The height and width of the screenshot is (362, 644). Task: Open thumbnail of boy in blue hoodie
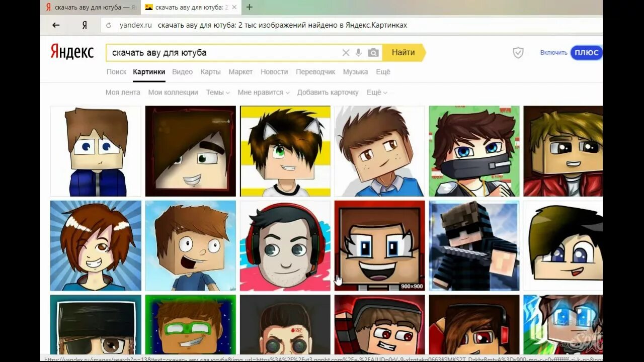(96, 151)
